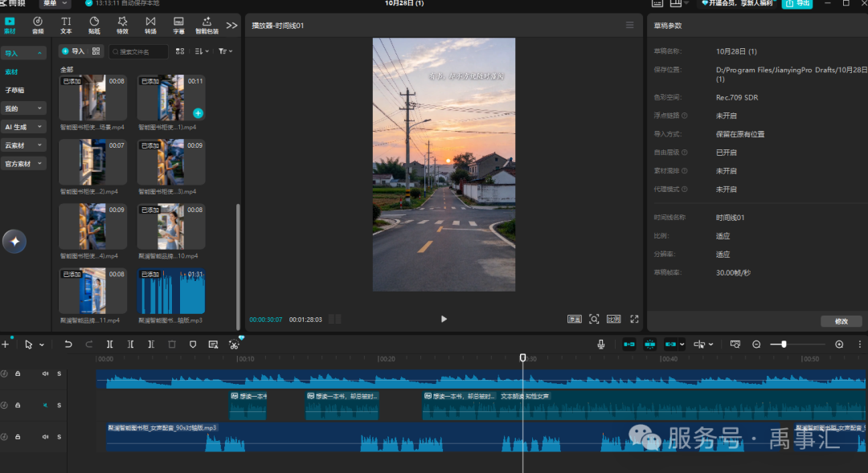This screenshot has width=868, height=473.
Task: Solo the middle text-to-speech track
Action: click(x=59, y=406)
